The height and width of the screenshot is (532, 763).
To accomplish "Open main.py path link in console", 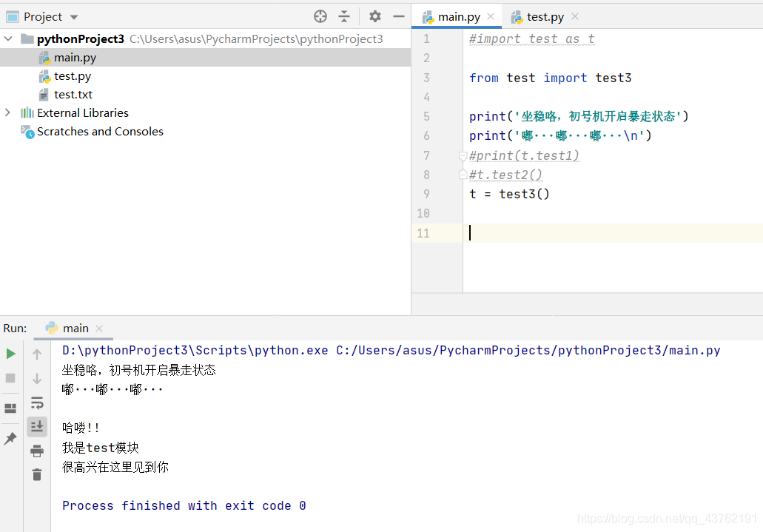I will click(528, 351).
